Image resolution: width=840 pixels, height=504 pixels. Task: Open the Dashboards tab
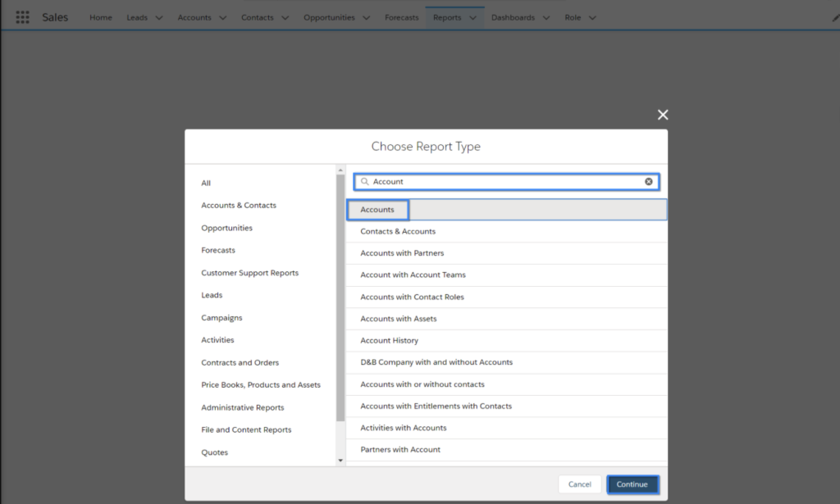[x=514, y=18]
